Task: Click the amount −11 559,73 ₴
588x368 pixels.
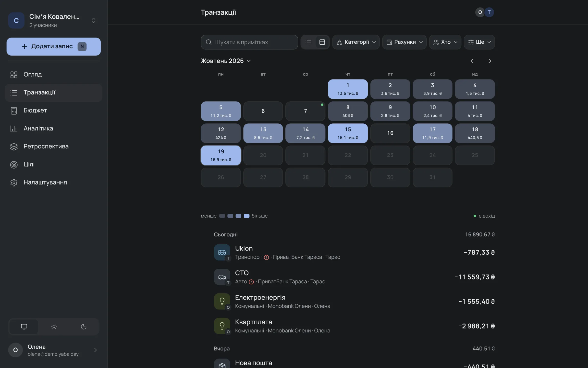Action: coord(475,277)
